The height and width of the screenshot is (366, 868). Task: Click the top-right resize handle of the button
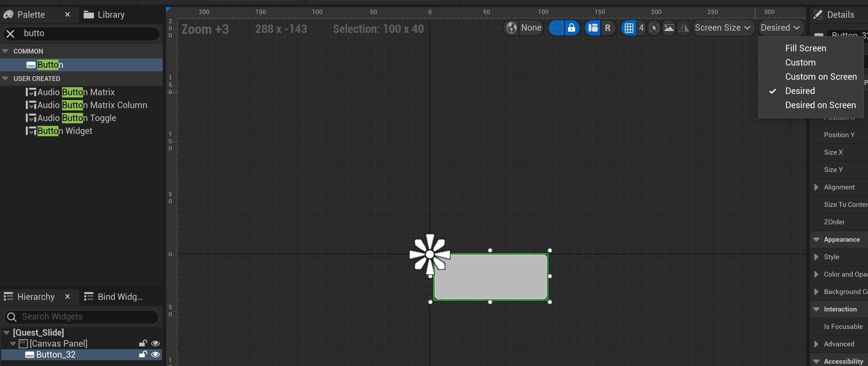(550, 250)
